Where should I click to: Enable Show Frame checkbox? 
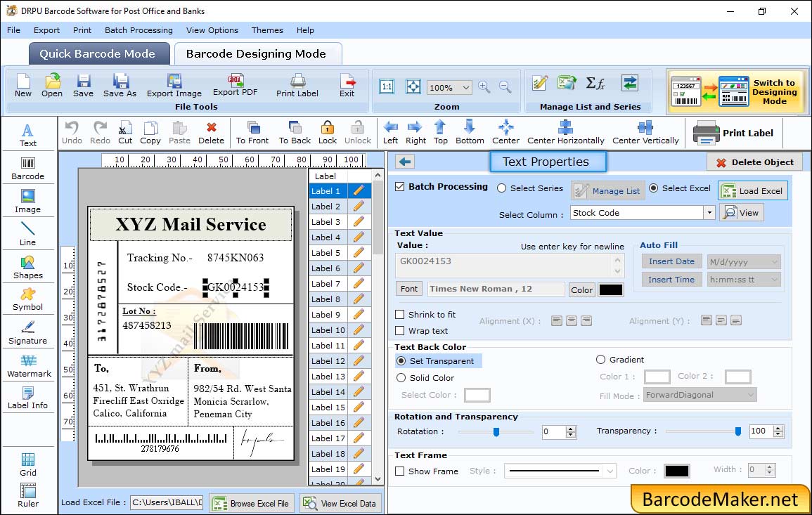(400, 471)
